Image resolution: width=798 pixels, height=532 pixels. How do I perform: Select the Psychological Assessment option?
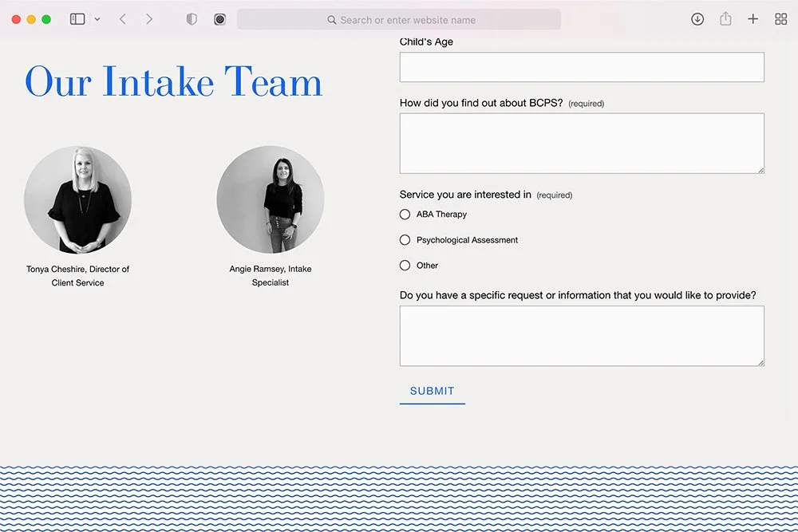pos(405,239)
